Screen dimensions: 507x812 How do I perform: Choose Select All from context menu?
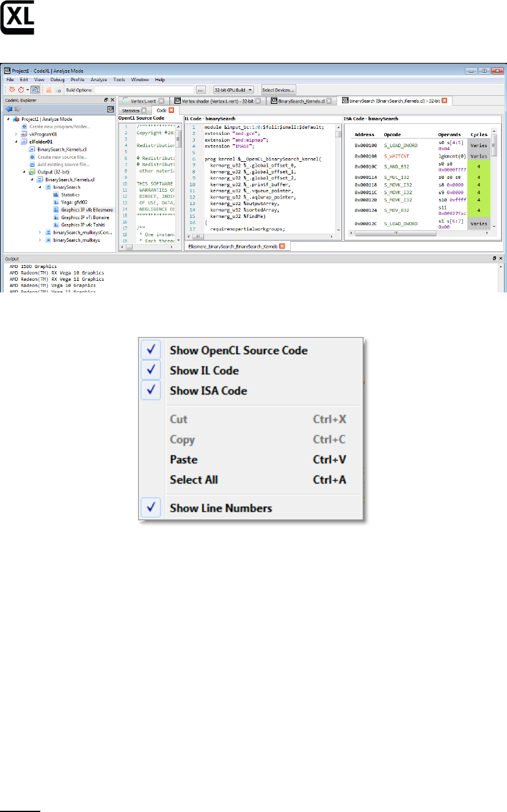(250, 480)
